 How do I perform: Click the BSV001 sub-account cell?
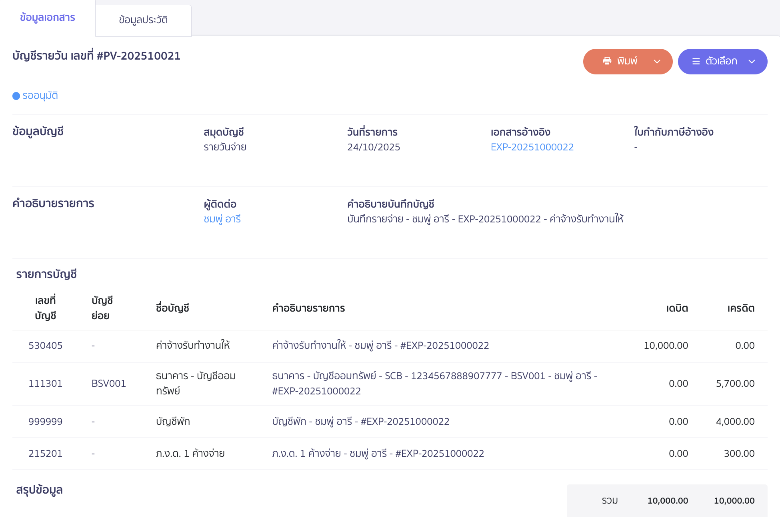click(x=109, y=383)
